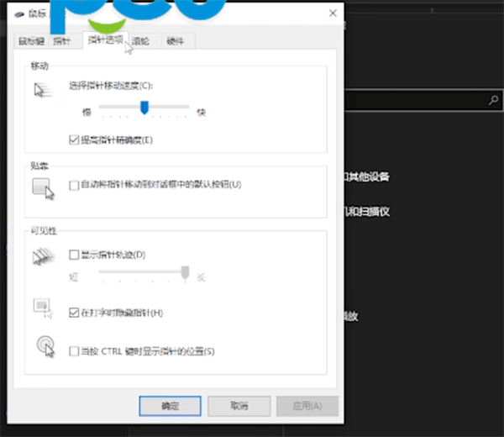Click the 选择指针移动速度(C) label
Image resolution: width=504 pixels, height=437 pixels.
111,86
